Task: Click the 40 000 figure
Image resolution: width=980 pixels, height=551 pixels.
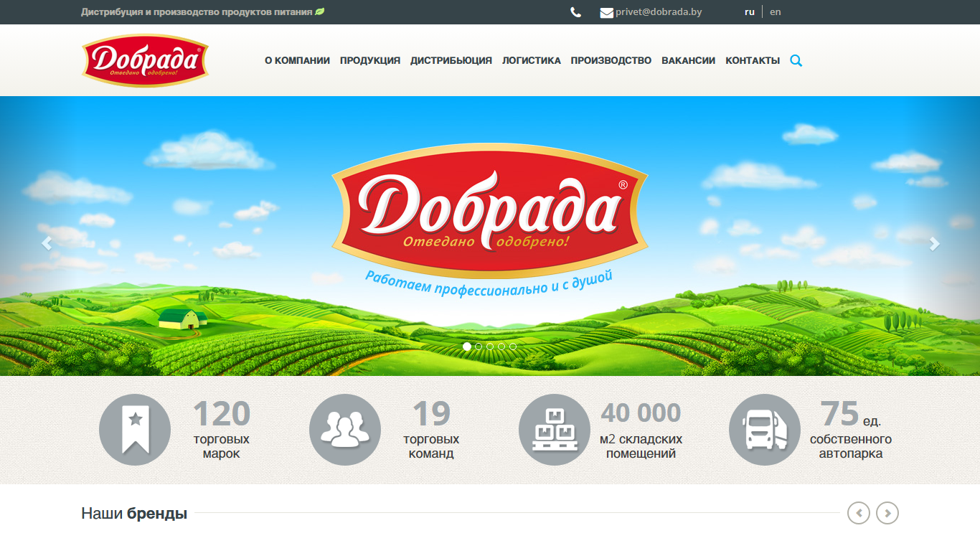Action: point(641,413)
